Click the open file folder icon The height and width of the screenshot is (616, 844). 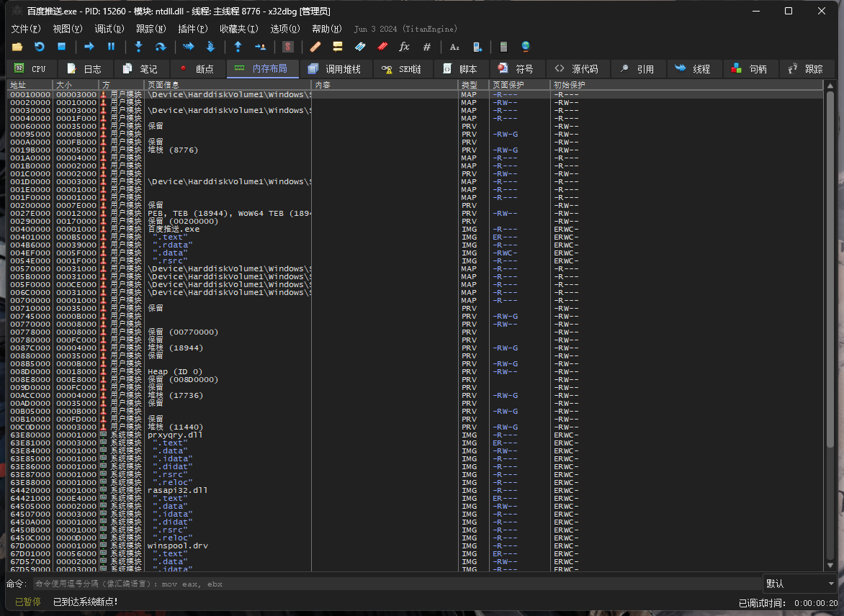tap(17, 47)
